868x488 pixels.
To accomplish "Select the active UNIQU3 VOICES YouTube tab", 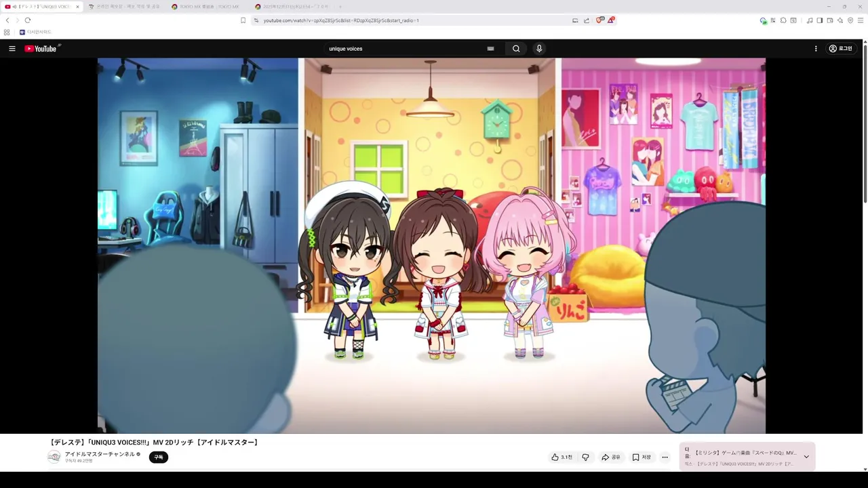I will pyautogui.click(x=41, y=7).
